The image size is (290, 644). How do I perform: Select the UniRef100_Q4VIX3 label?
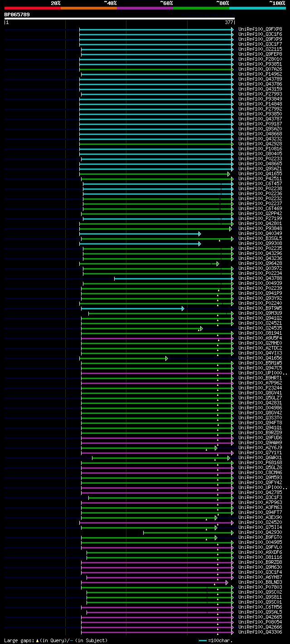pos(260,353)
